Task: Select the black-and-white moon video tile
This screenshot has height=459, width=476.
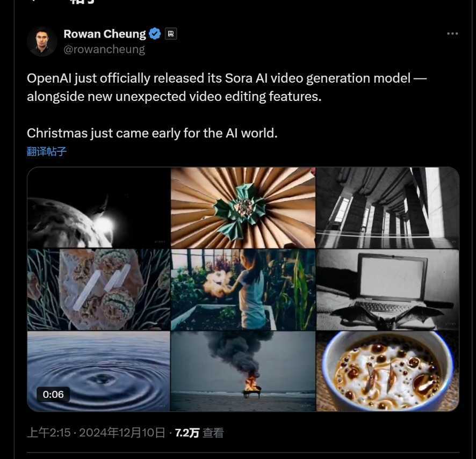Action: 99,208
